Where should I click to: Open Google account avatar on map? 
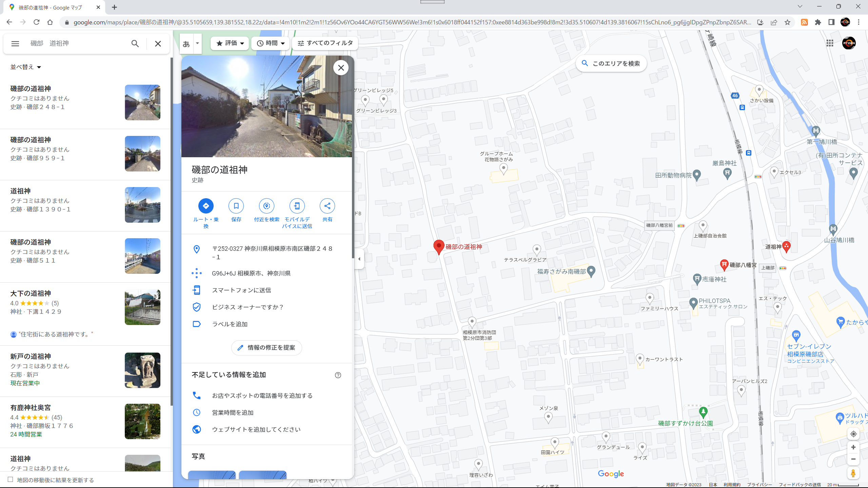coord(849,43)
